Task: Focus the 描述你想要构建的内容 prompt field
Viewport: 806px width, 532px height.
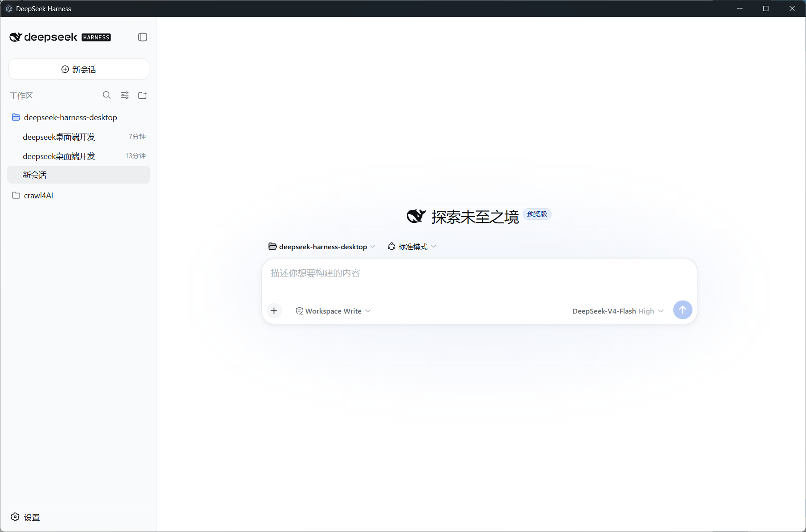Action: click(x=479, y=273)
